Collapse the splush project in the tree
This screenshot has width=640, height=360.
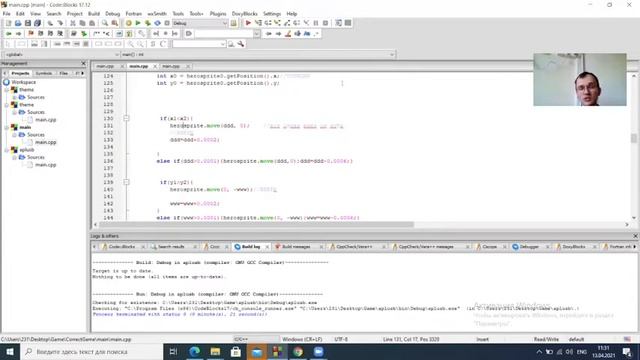point(7,150)
